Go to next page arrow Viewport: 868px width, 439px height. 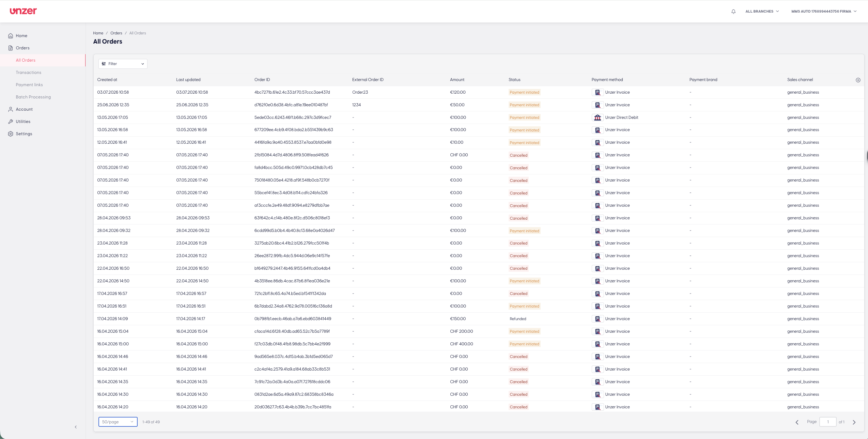[x=854, y=422]
